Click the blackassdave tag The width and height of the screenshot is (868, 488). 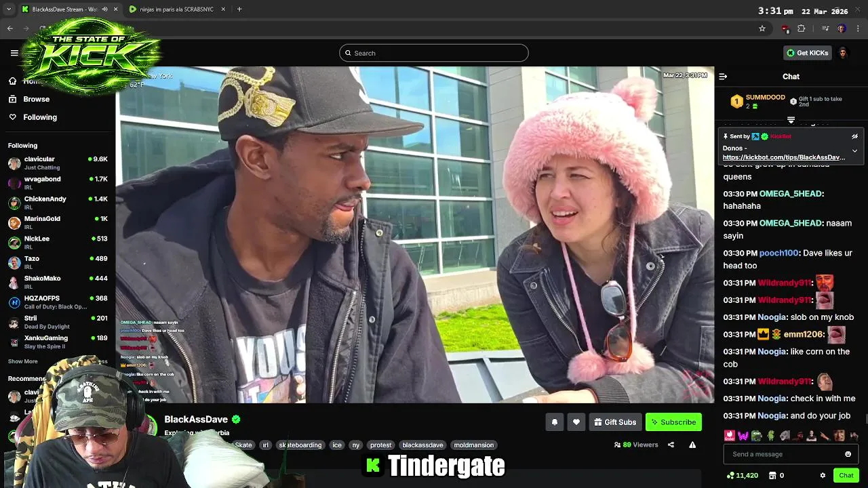(422, 445)
